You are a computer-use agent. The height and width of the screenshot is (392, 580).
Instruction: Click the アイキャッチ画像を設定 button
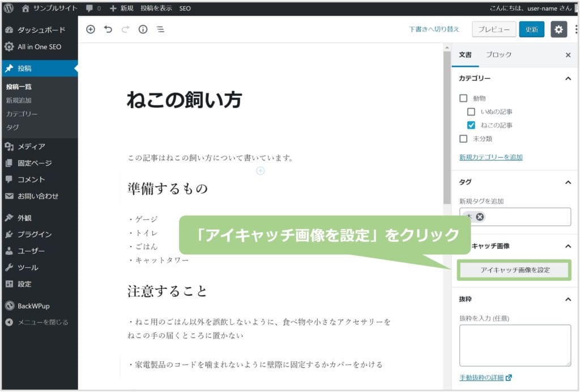514,270
